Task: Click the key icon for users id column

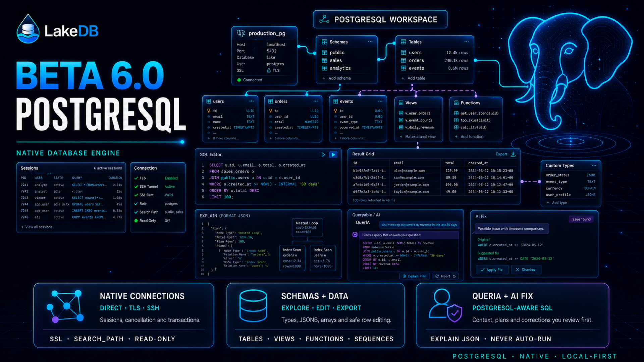Action: click(x=209, y=111)
